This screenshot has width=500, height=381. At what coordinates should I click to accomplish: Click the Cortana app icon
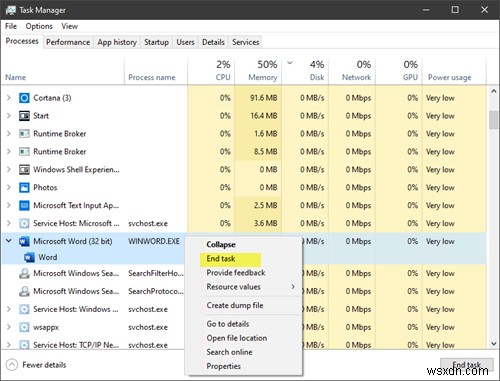pos(24,98)
